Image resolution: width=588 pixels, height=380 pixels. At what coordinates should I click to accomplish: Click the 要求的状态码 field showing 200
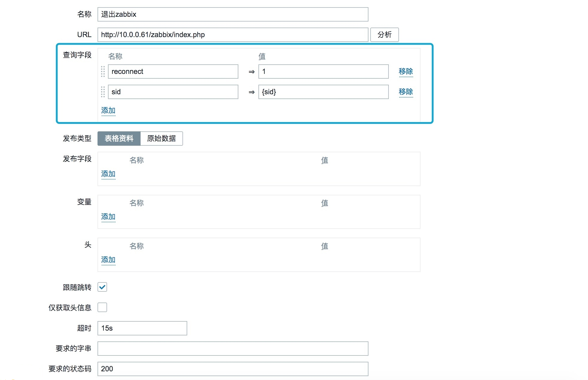(233, 369)
